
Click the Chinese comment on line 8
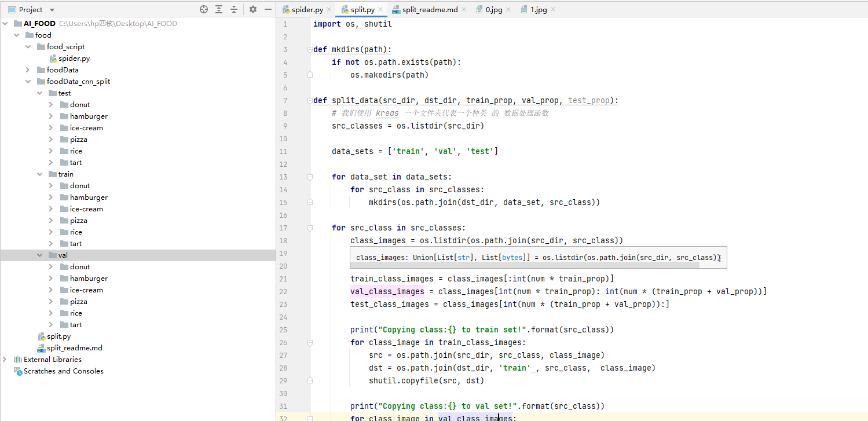click(440, 113)
